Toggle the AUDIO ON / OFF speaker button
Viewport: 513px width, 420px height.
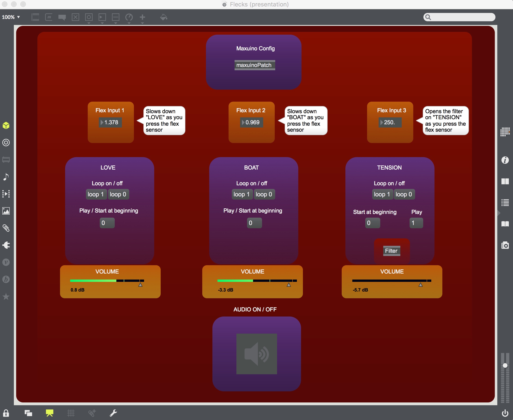coord(256,354)
